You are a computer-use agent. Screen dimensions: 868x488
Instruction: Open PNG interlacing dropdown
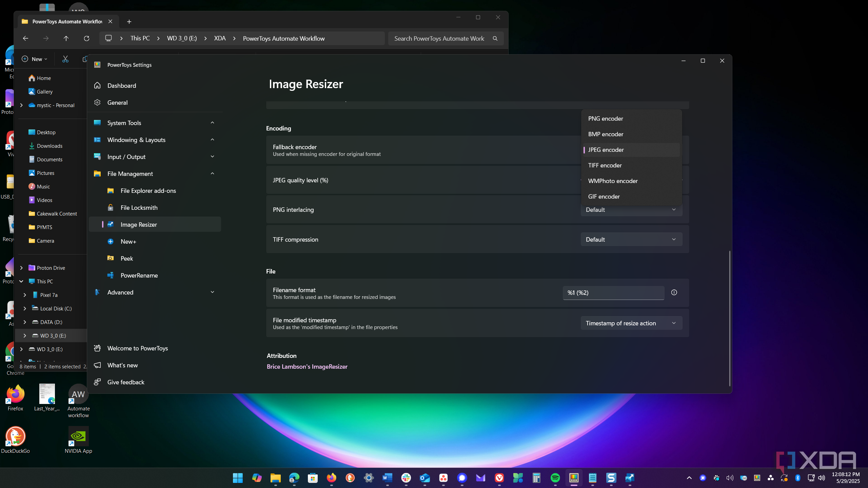pyautogui.click(x=631, y=209)
